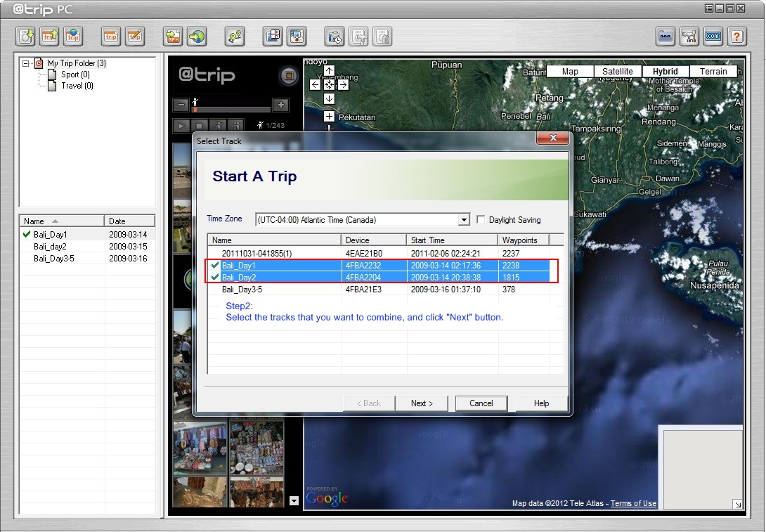766x532 pixels.
Task: Open the folder path settings icon
Action: pyautogui.click(x=666, y=37)
